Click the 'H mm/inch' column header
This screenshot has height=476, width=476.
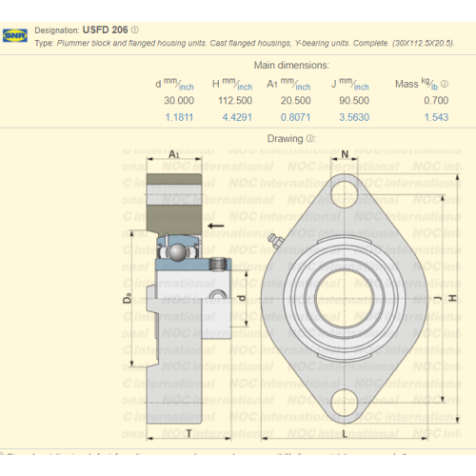click(x=232, y=84)
